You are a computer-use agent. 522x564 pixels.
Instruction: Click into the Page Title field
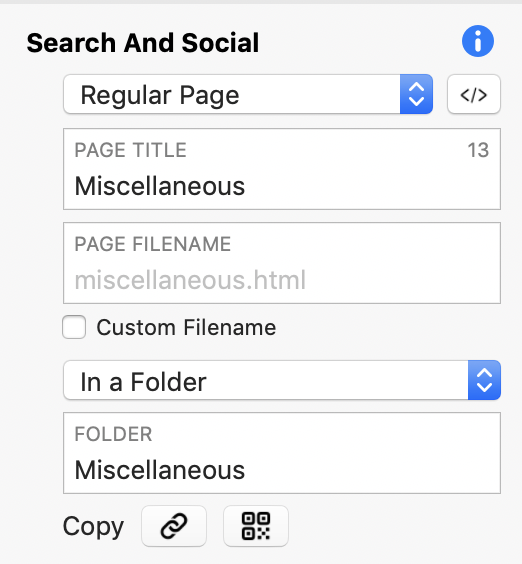pyautogui.click(x=282, y=169)
